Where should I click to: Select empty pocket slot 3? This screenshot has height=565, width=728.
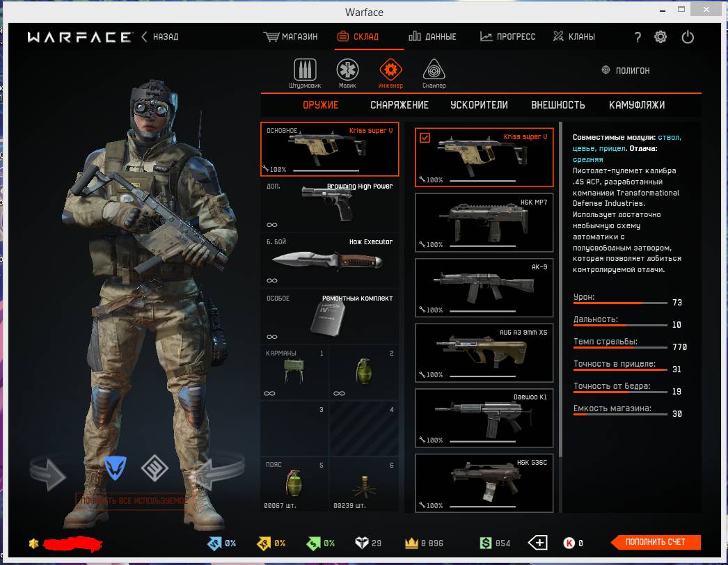click(294, 428)
